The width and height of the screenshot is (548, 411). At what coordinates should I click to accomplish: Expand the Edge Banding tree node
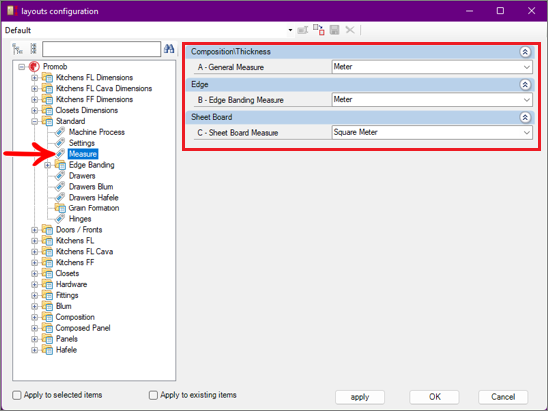point(48,165)
